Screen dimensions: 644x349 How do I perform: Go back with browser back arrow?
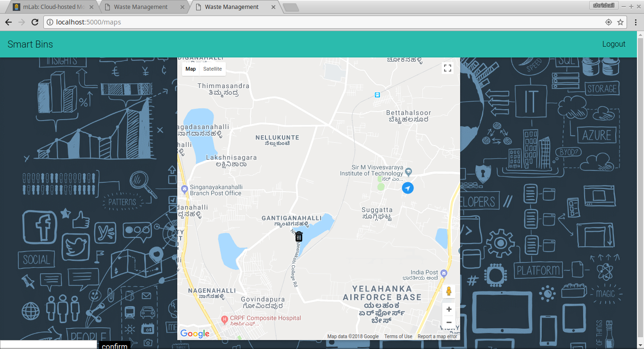tap(8, 22)
